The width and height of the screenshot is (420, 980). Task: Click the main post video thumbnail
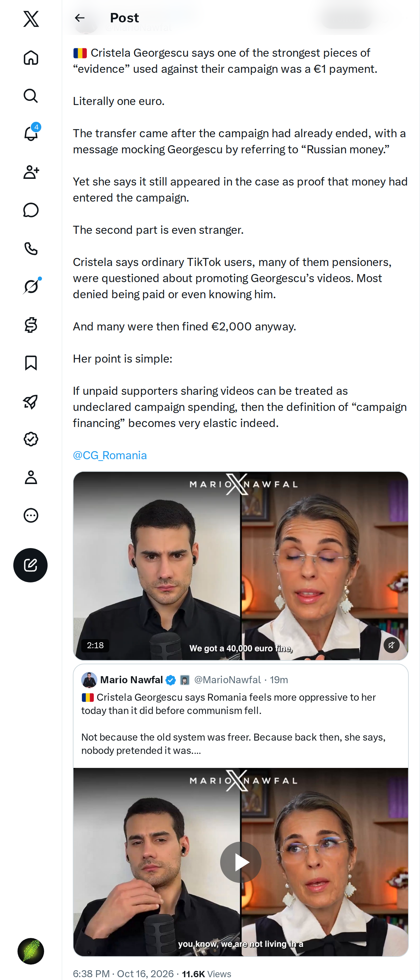coord(240,566)
